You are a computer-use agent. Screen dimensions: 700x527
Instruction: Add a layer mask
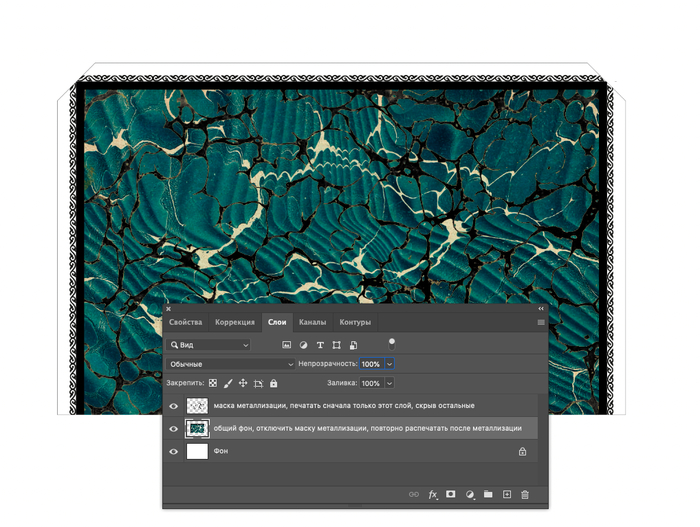pos(451,494)
